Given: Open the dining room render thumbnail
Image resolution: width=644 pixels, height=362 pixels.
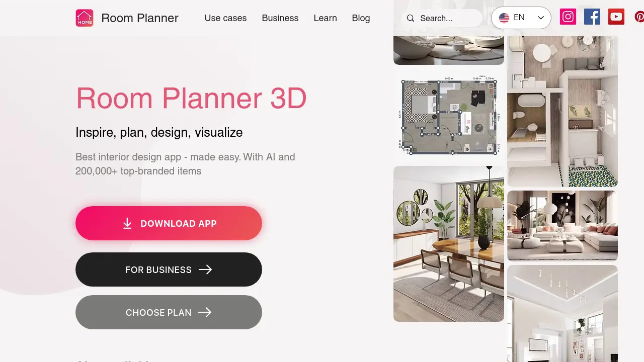Looking at the screenshot, I should pyautogui.click(x=449, y=244).
